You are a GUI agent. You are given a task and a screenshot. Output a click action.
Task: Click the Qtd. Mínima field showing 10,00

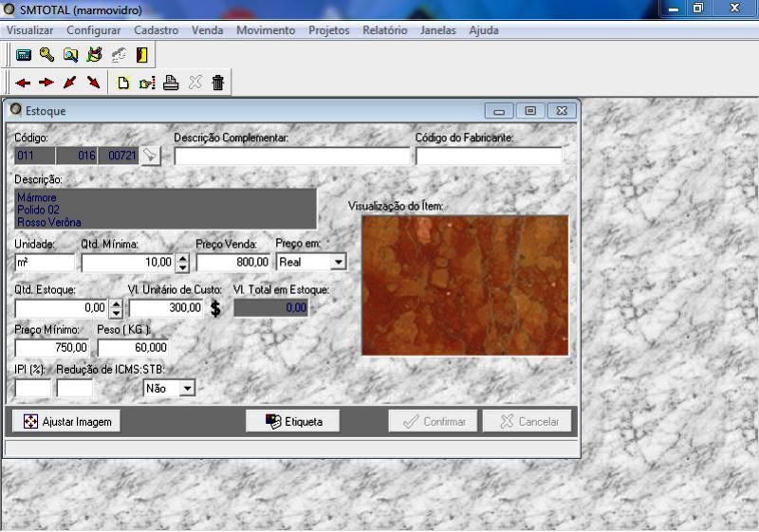128,263
